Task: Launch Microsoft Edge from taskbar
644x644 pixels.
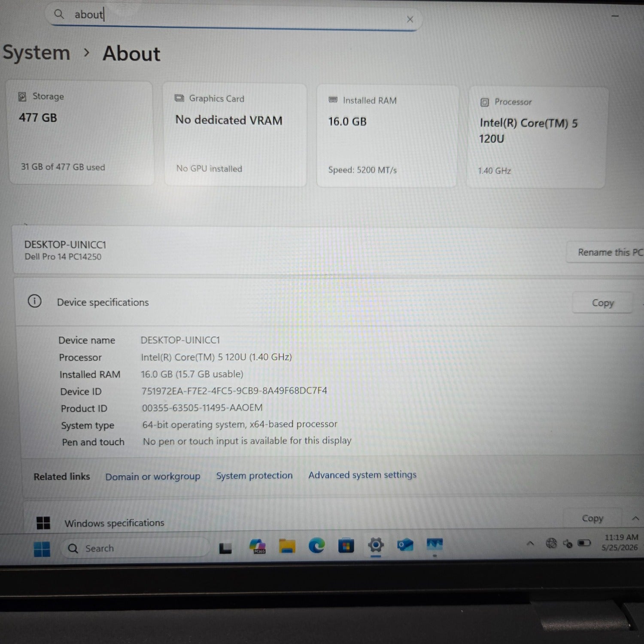Action: click(x=317, y=545)
